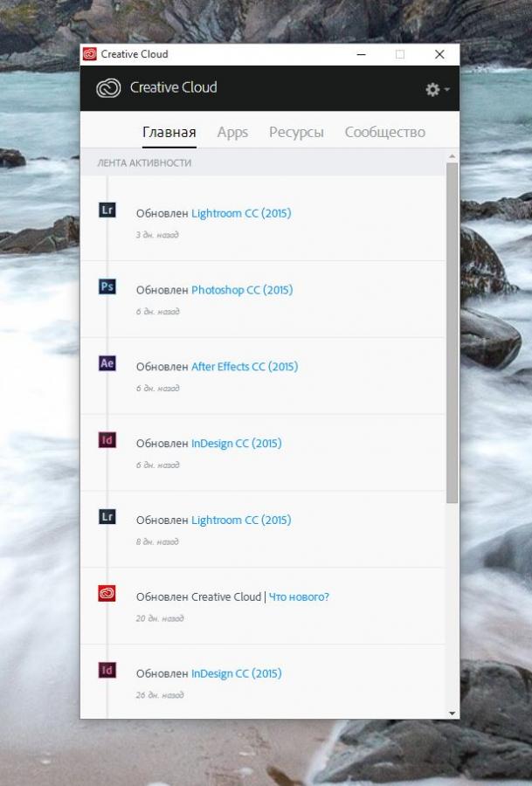The height and width of the screenshot is (786, 532).
Task: Click the Что нового? link
Action: tap(299, 596)
